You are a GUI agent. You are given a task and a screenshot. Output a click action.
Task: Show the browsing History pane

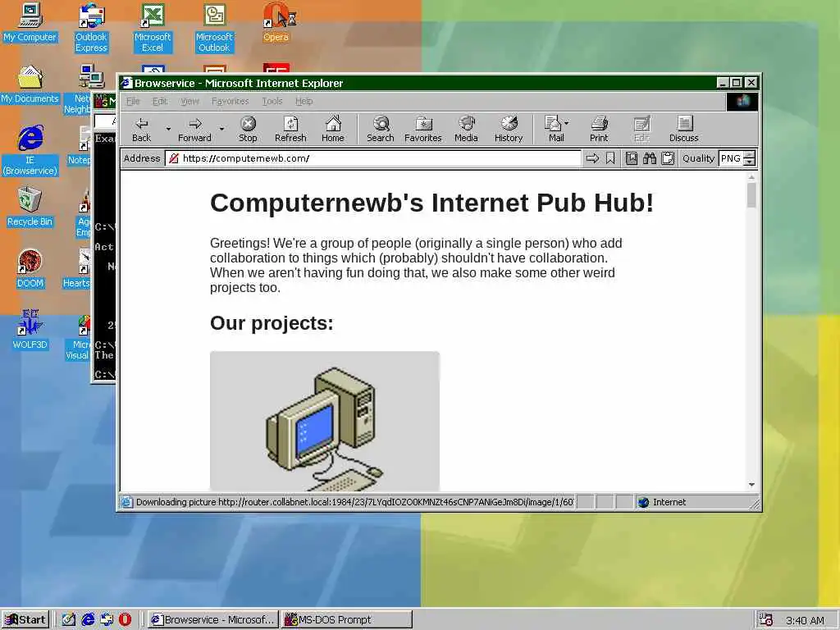tap(509, 130)
